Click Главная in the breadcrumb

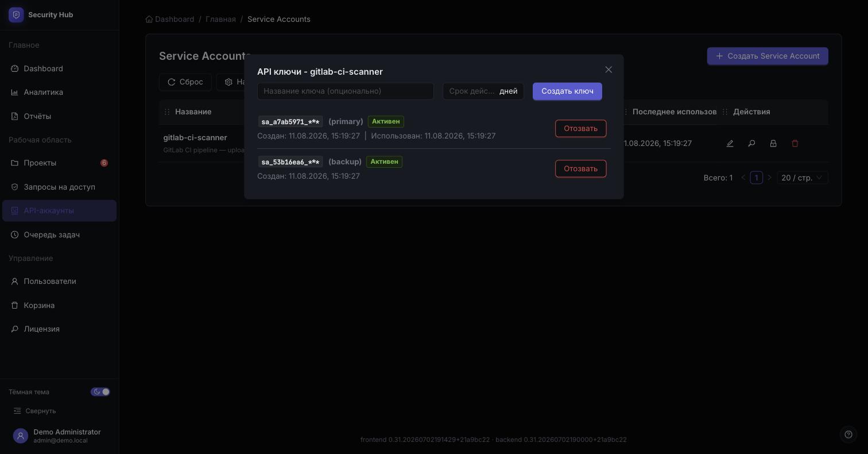pyautogui.click(x=220, y=19)
